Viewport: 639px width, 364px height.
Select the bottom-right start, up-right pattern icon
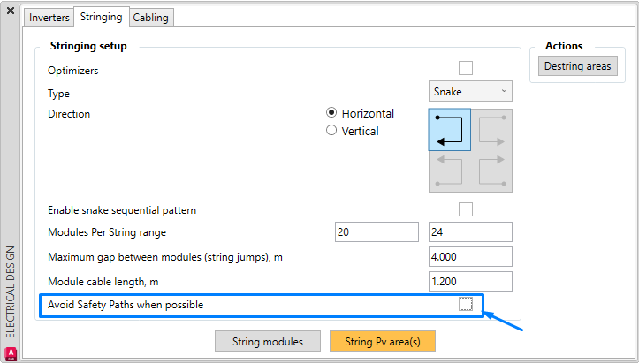tap(491, 171)
